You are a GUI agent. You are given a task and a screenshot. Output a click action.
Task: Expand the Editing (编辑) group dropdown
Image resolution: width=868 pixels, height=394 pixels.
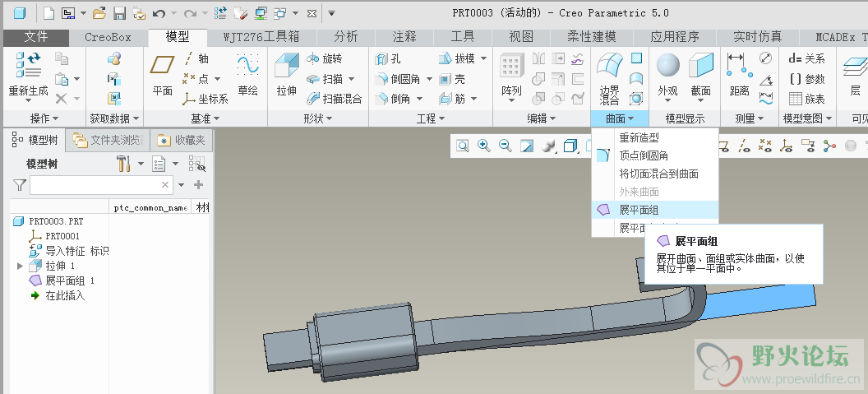pyautogui.click(x=542, y=118)
